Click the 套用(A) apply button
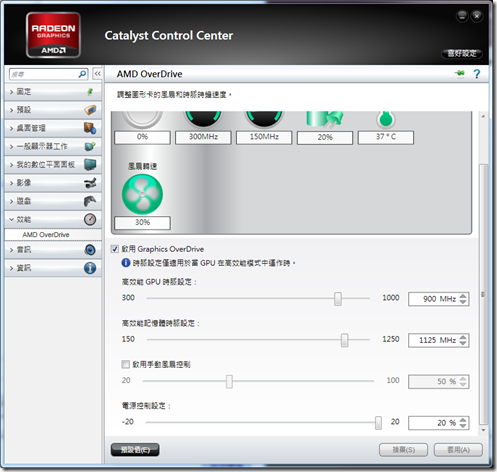This screenshot has width=497, height=472. 458,450
